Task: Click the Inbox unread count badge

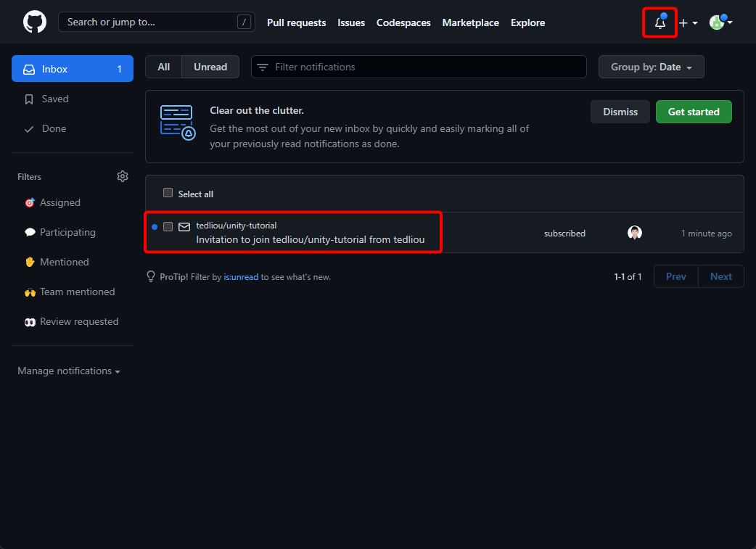Action: [x=119, y=70]
